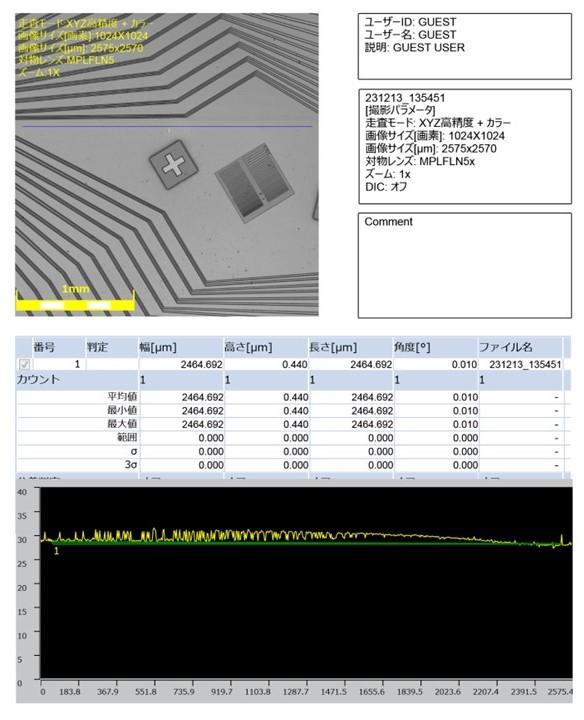Image resolution: width=584 pixels, height=720 pixels.
Task: Select the ファイル名 column header
Action: point(505,347)
